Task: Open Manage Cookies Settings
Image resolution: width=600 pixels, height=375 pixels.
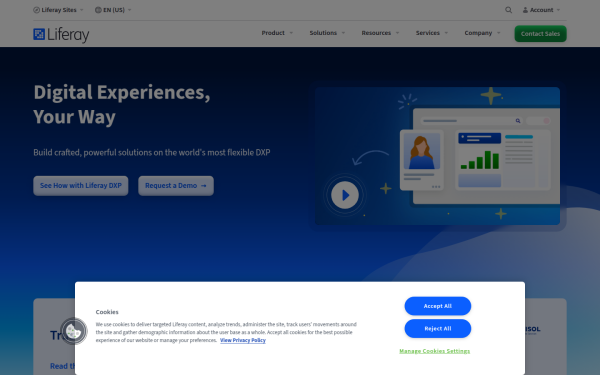Action: pos(434,351)
